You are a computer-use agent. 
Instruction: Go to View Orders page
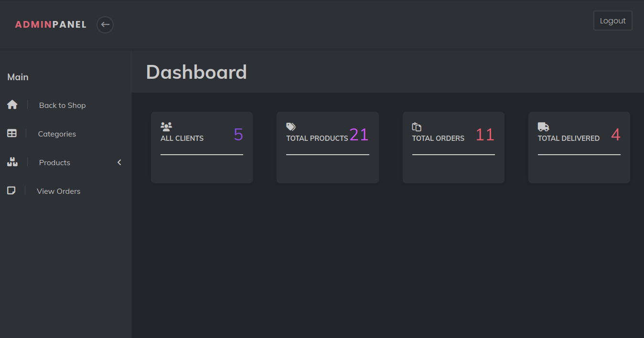[x=58, y=191]
